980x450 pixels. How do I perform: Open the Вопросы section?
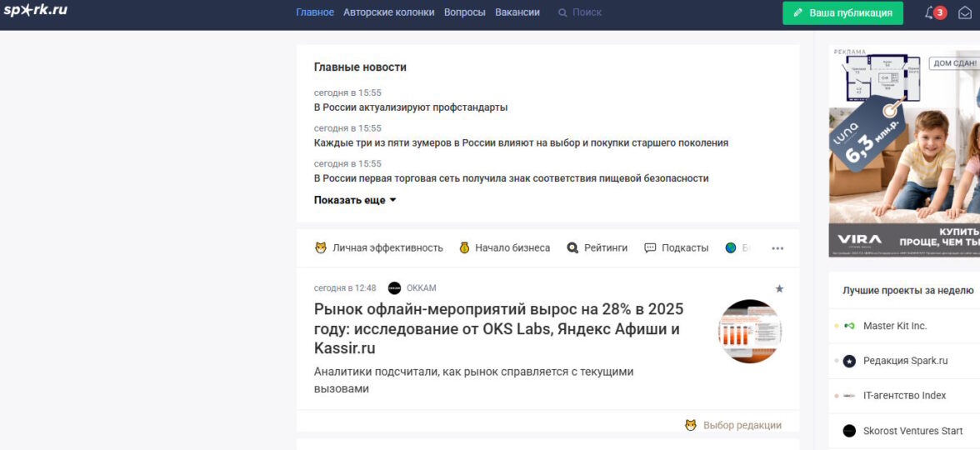[464, 12]
